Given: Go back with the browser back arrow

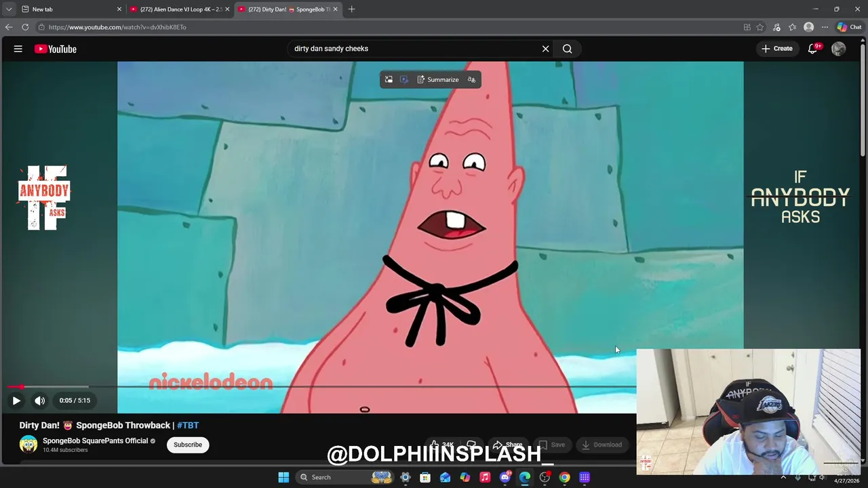Looking at the screenshot, I should pos(9,27).
